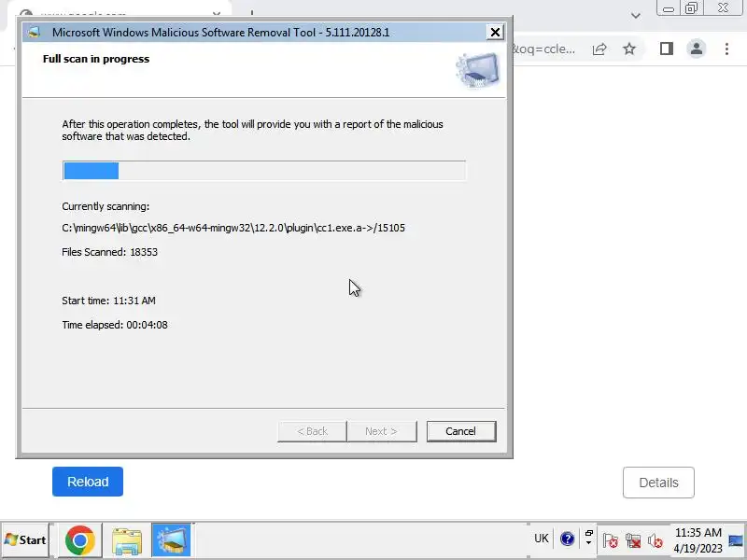
Task: Click the scanning computer graphic in dialog header
Action: pyautogui.click(x=477, y=71)
